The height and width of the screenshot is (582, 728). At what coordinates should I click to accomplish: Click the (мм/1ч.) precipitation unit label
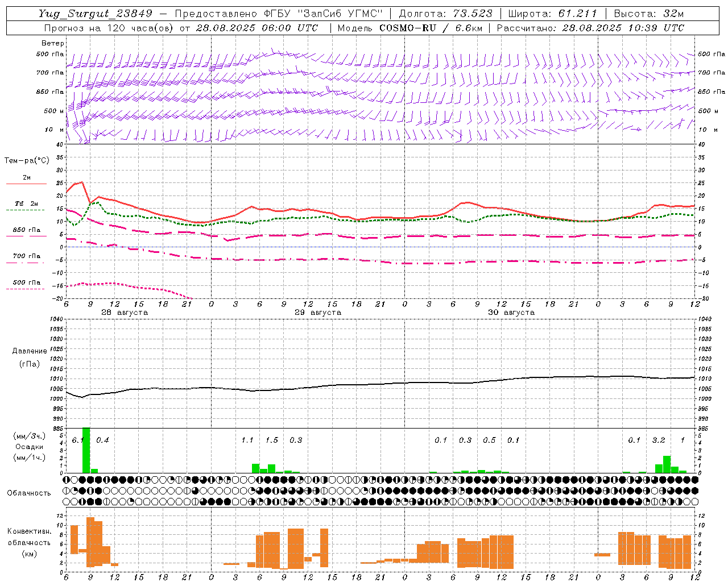[30, 458]
